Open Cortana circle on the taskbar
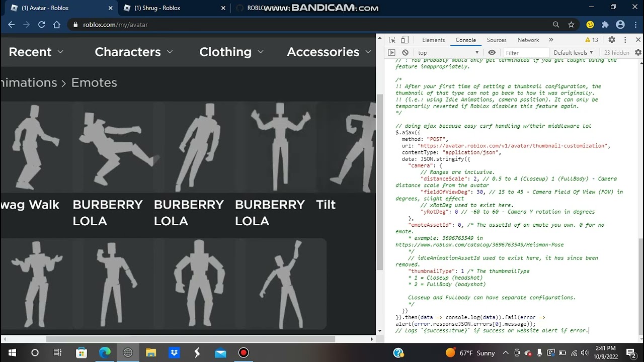The width and height of the screenshot is (644, 362). pos(35,353)
